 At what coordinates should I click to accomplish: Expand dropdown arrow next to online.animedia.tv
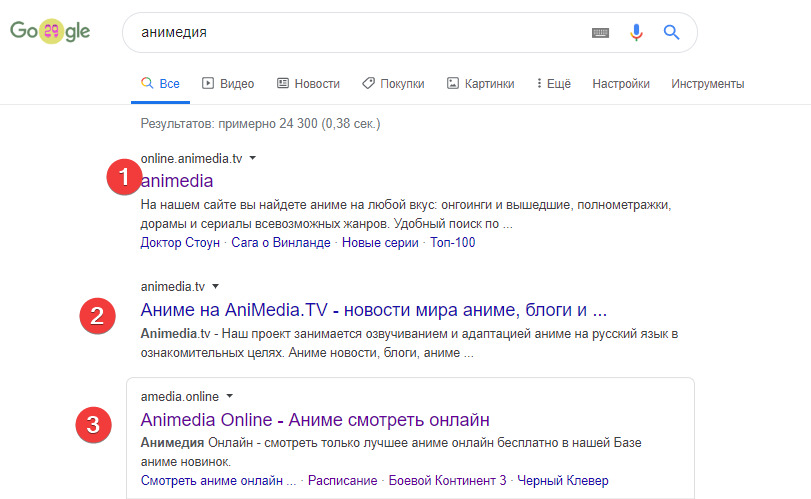point(253,158)
